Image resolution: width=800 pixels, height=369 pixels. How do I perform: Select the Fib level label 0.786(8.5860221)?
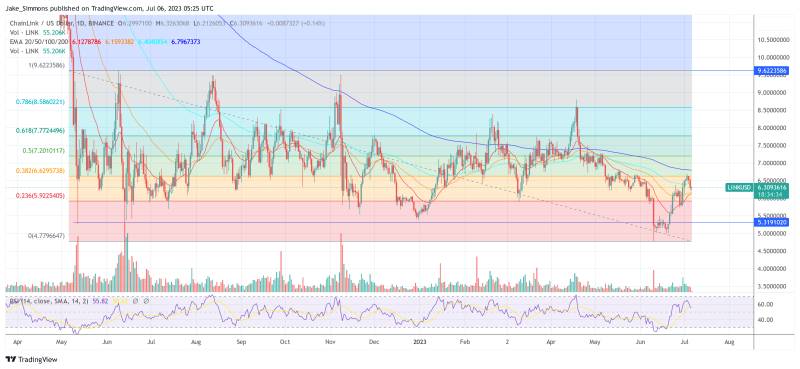click(x=40, y=102)
